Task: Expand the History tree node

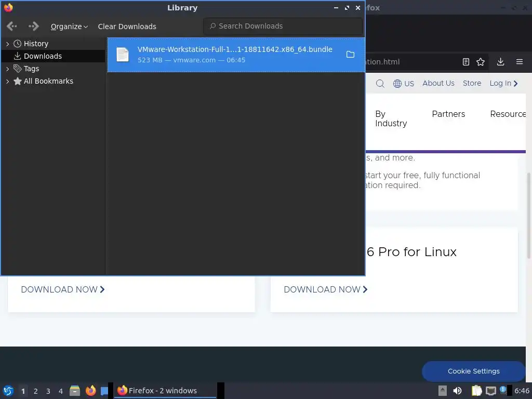Action: (7, 44)
